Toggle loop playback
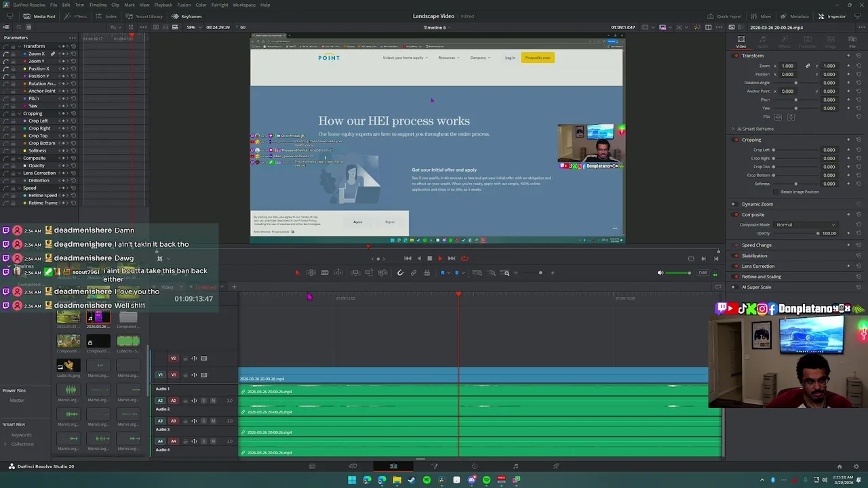Viewport: 868px width, 488px height. pos(465,258)
